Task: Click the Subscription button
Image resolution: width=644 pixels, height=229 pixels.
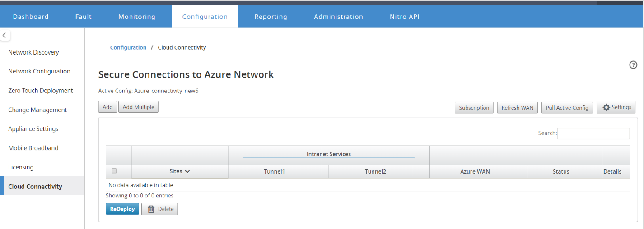Action: pyautogui.click(x=474, y=108)
